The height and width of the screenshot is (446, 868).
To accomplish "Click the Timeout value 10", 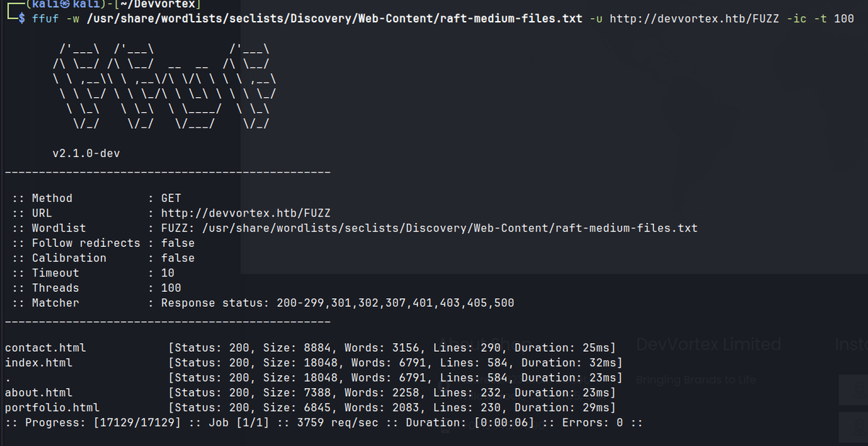I will click(x=168, y=273).
